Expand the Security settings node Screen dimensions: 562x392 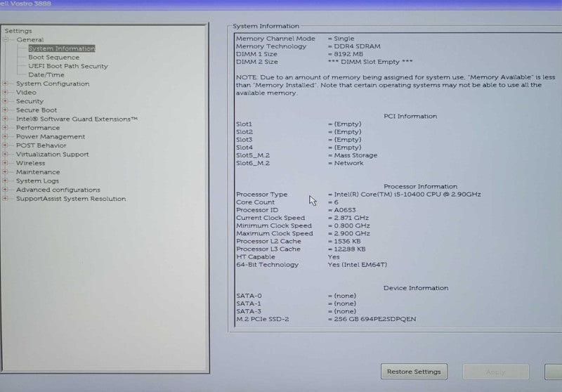pyautogui.click(x=6, y=101)
